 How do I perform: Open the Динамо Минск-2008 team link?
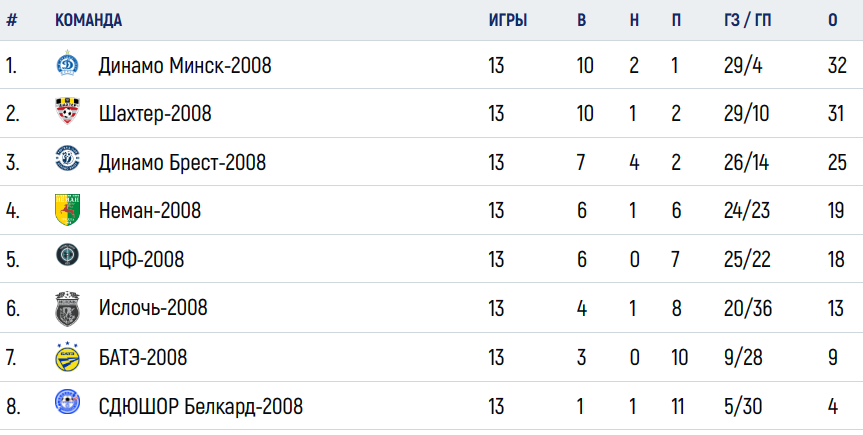185,66
